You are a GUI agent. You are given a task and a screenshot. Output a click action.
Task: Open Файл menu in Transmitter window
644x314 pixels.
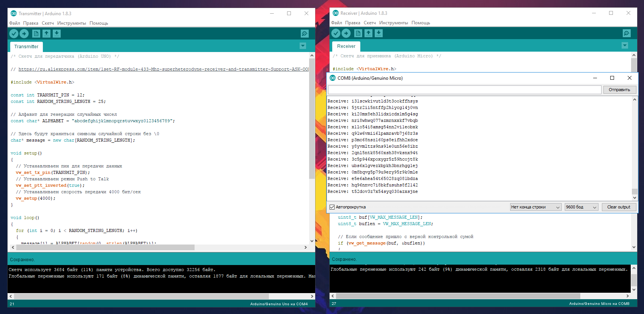(15, 23)
